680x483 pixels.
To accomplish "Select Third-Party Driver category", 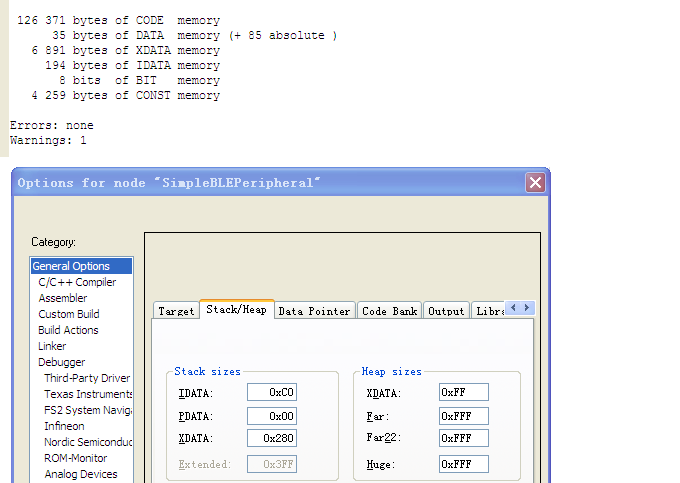I will 87,378.
